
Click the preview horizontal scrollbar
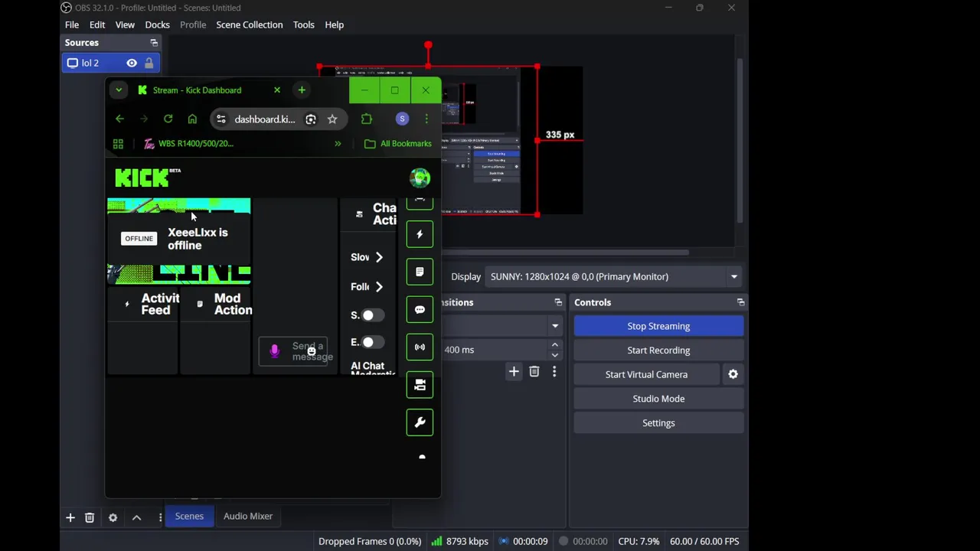565,253
